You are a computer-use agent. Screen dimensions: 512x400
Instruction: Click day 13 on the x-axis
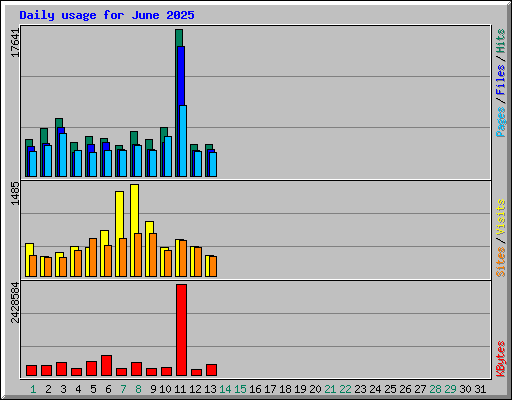(210, 389)
